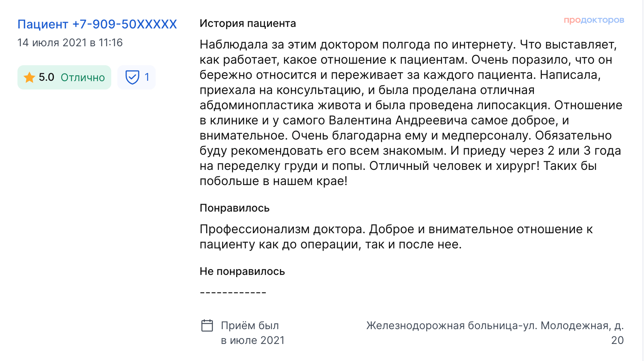
Task: Click the calendar icon near visit date
Action: coord(207,325)
